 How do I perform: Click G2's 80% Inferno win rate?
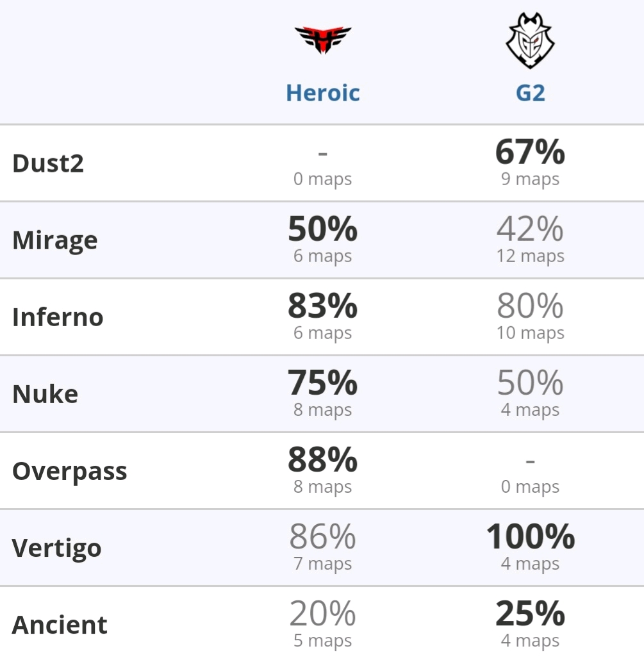(531, 306)
